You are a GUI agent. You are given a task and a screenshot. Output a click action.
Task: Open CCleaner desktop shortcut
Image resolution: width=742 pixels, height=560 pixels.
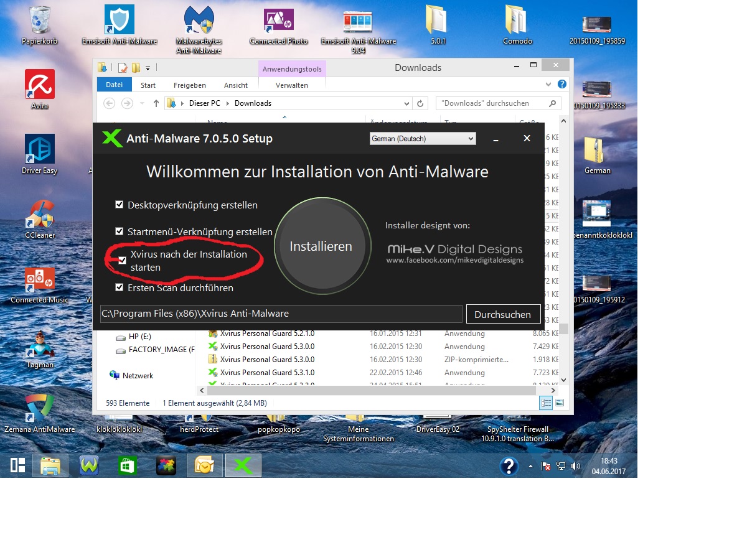[40, 220]
